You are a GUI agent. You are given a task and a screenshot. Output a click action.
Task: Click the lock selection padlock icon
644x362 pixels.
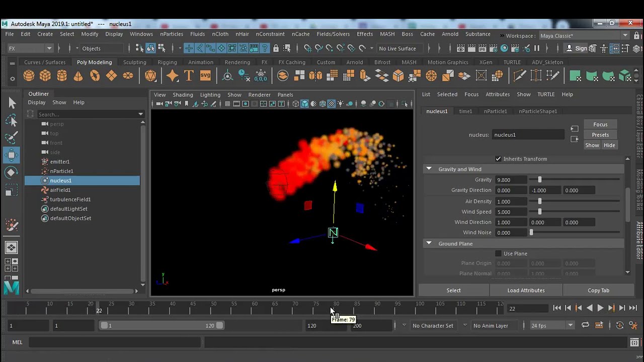point(276,48)
